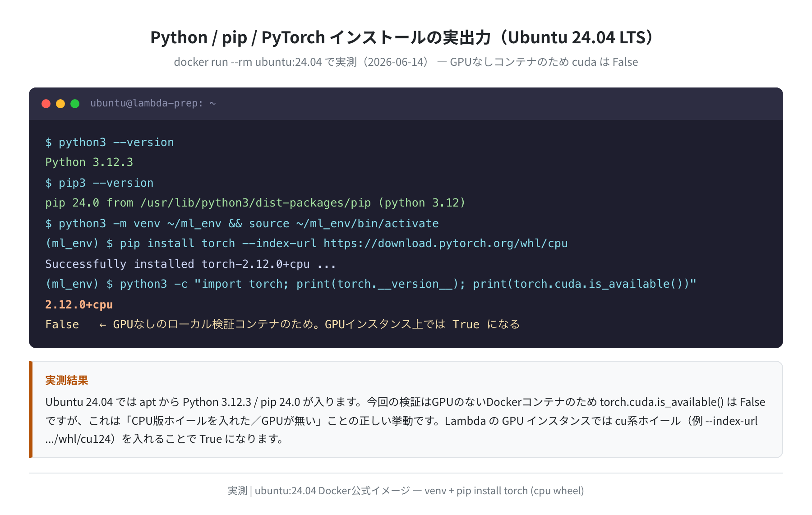Viewport: 812px width, 515px height.
Task: Click the page heading about PyTorch install output
Action: pyautogui.click(x=401, y=37)
